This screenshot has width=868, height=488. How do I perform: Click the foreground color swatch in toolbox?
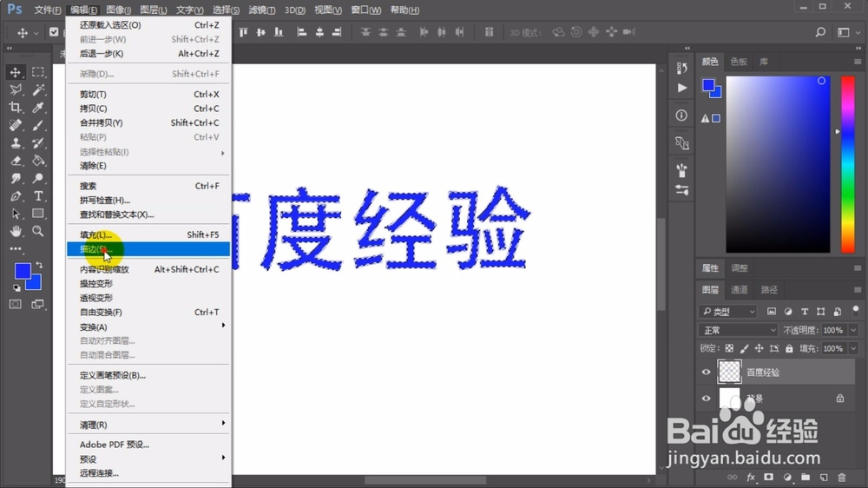(22, 271)
